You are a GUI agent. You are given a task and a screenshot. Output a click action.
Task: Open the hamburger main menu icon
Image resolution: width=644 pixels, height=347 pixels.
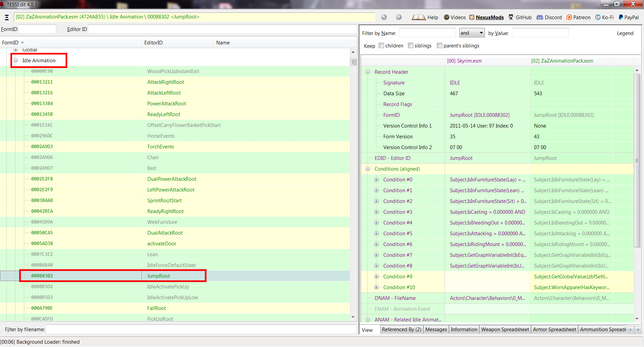click(x=7, y=17)
